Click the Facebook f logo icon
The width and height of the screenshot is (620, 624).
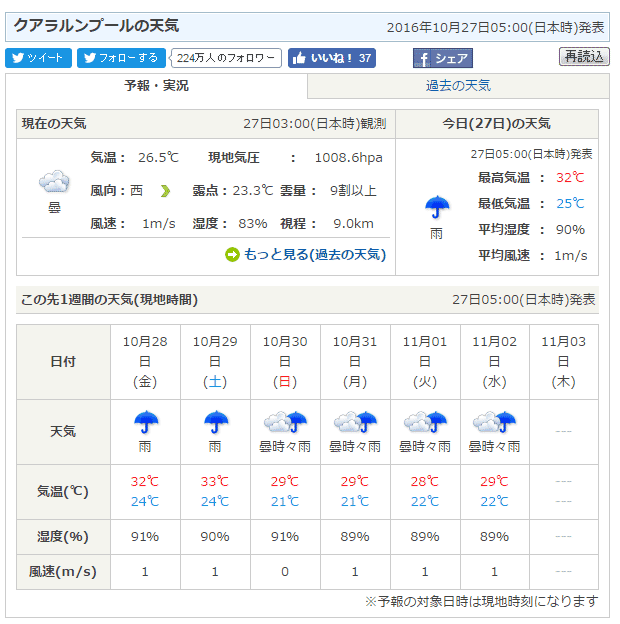point(423,59)
